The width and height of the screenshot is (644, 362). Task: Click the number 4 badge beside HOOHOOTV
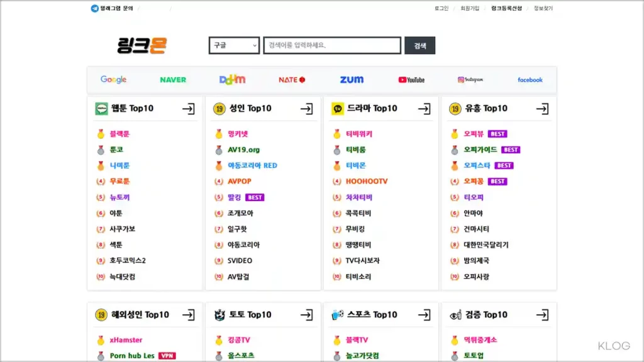coord(337,181)
